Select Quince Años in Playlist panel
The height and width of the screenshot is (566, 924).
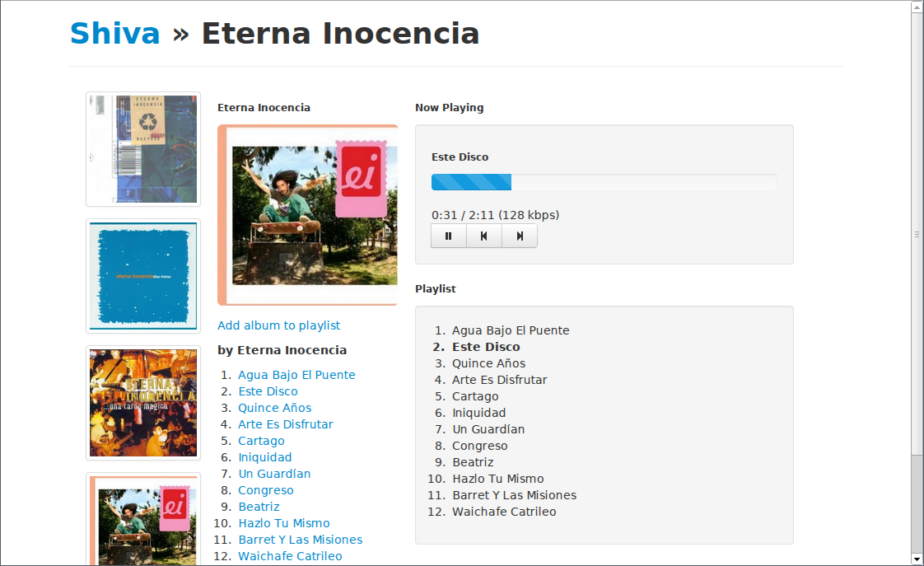pyautogui.click(x=488, y=364)
